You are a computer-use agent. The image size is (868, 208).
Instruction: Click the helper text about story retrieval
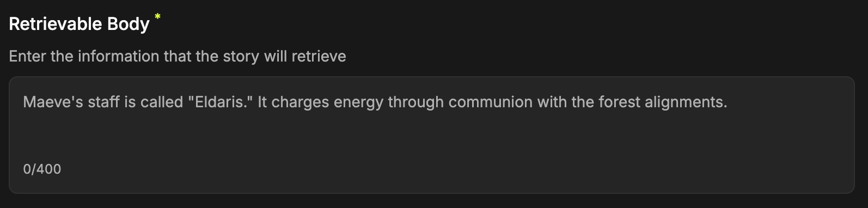[178, 57]
